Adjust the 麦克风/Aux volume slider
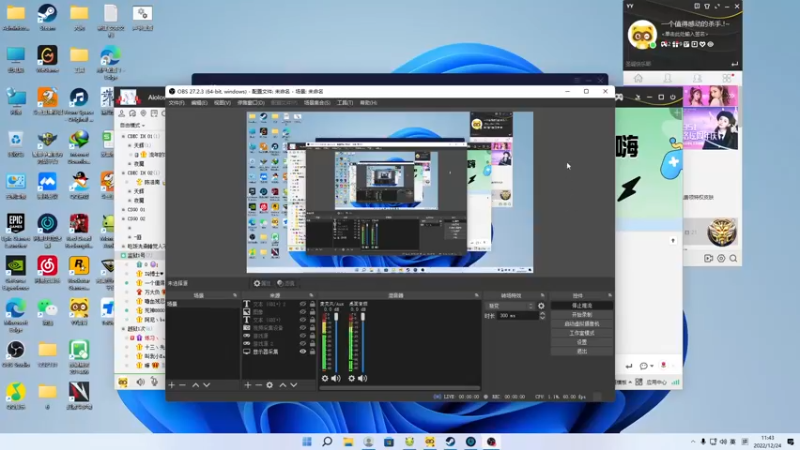This screenshot has width=800, height=450. click(336, 343)
